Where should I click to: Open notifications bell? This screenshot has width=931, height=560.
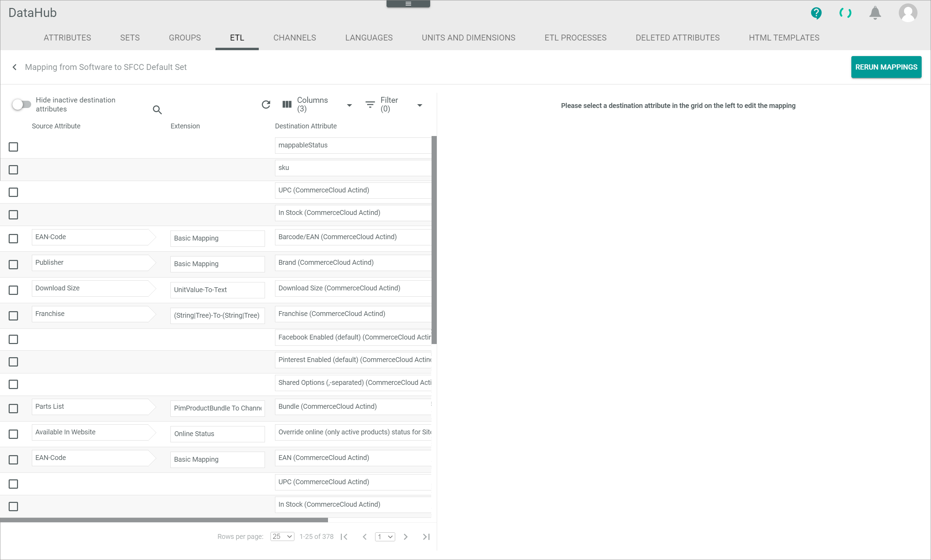tap(875, 13)
